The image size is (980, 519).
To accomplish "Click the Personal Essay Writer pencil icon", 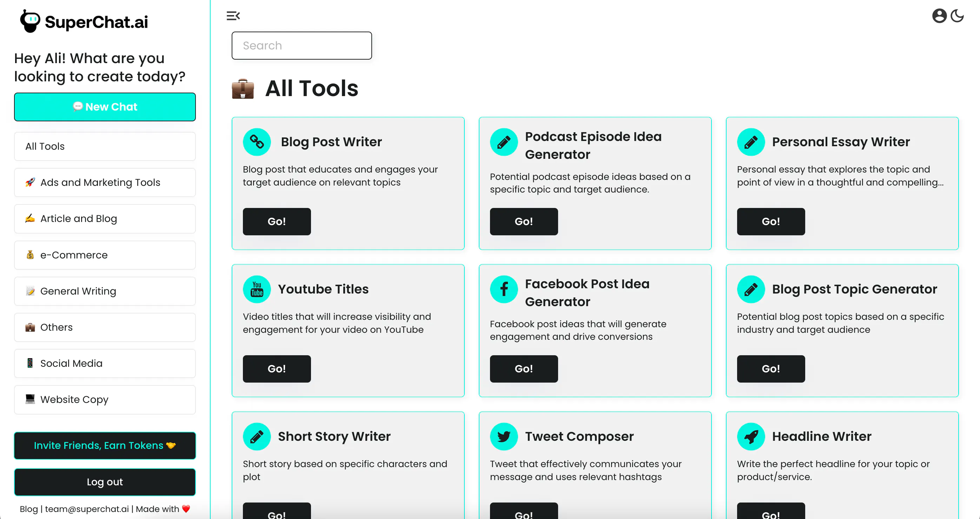I will click(751, 142).
